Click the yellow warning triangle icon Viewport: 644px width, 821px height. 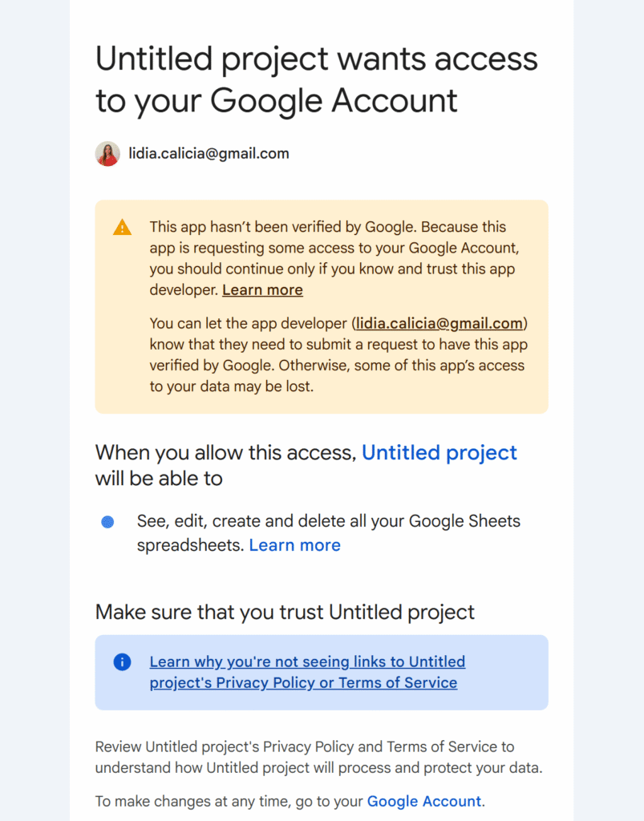coord(122,228)
